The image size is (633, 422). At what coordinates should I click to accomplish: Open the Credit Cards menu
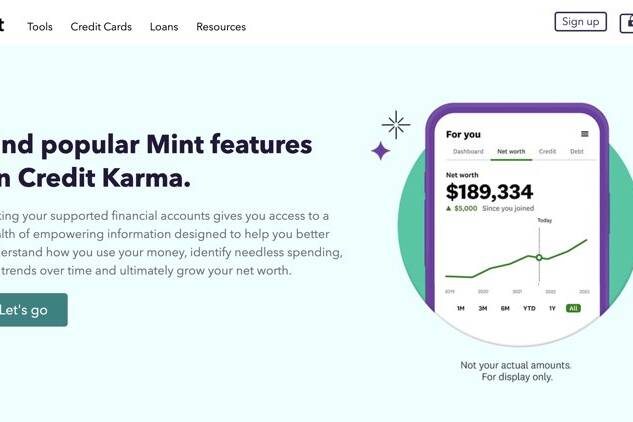pyautogui.click(x=101, y=27)
